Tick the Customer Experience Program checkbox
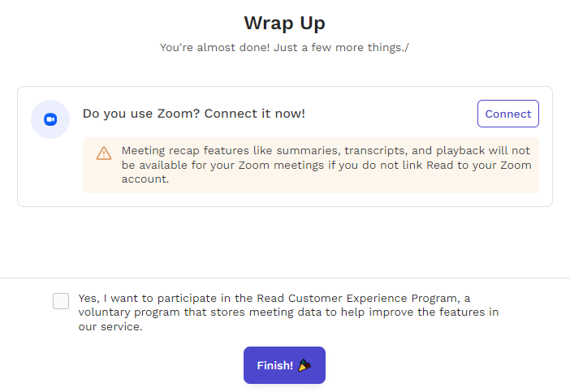This screenshot has width=570, height=392. coord(61,301)
